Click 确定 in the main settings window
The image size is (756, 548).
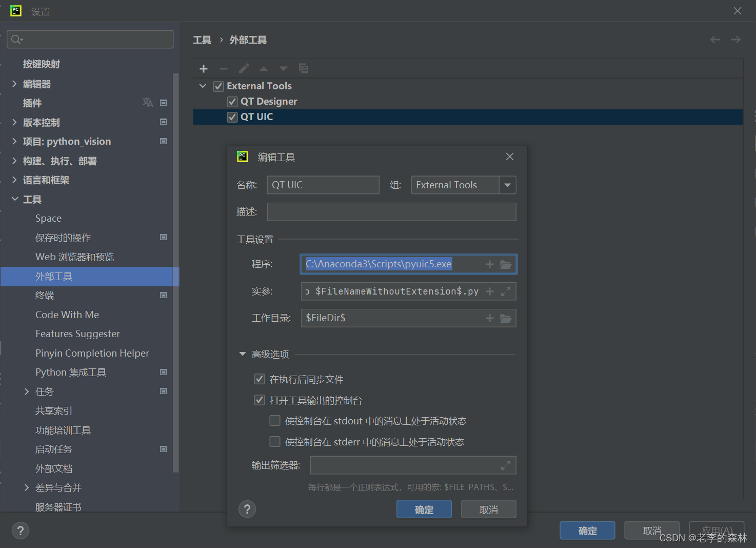[x=587, y=531]
